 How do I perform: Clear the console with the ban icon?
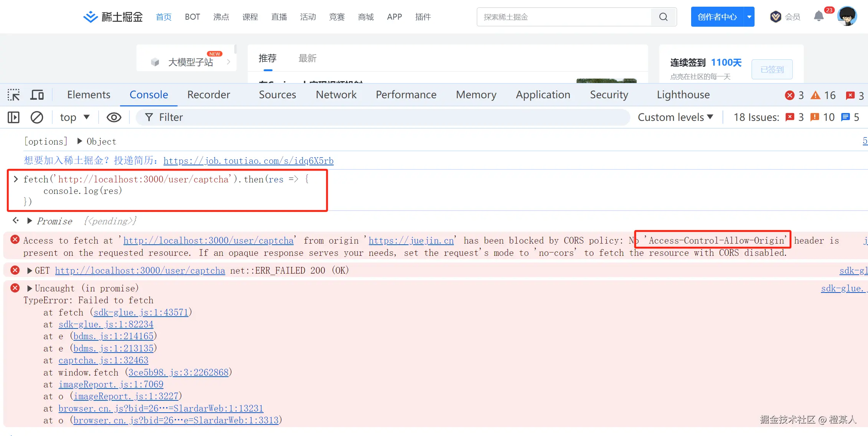[x=37, y=118]
